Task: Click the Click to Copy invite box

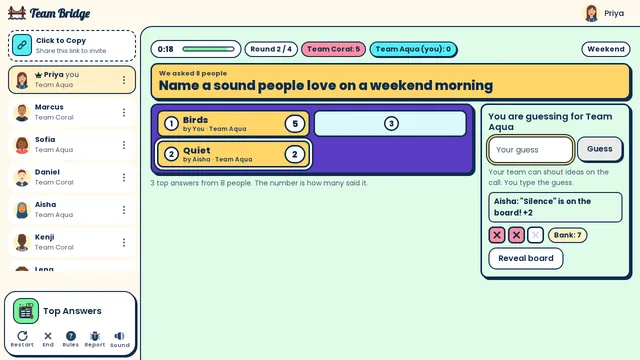Action: pyautogui.click(x=72, y=45)
